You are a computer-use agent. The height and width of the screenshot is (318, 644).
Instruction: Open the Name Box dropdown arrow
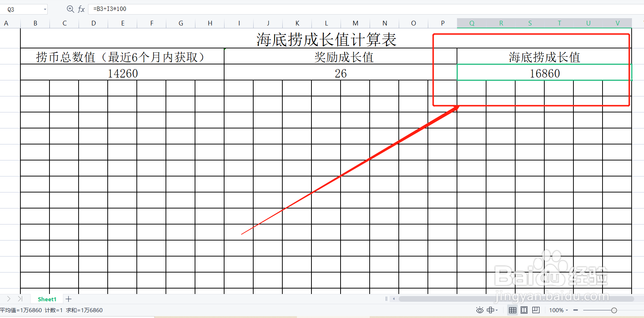(x=45, y=9)
